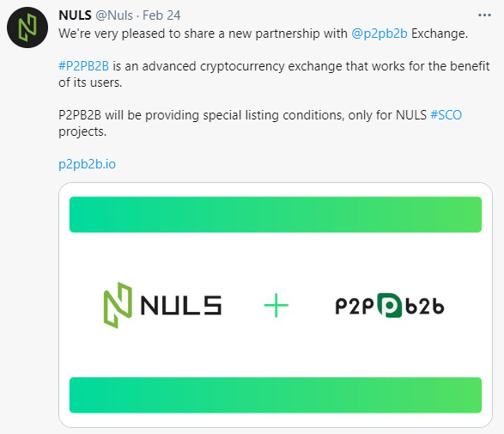This screenshot has width=504, height=434.
Task: Visit the @p2pb2b mentioned account
Action: pos(380,34)
